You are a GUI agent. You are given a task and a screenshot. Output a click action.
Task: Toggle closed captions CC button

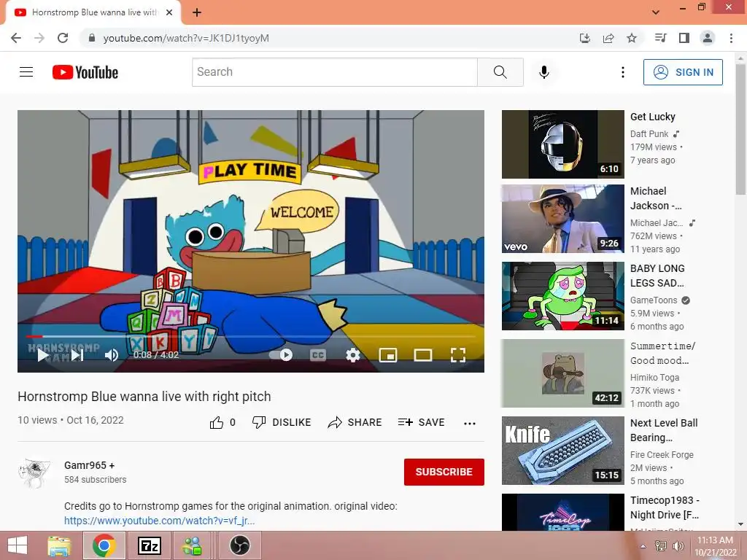[318, 355]
